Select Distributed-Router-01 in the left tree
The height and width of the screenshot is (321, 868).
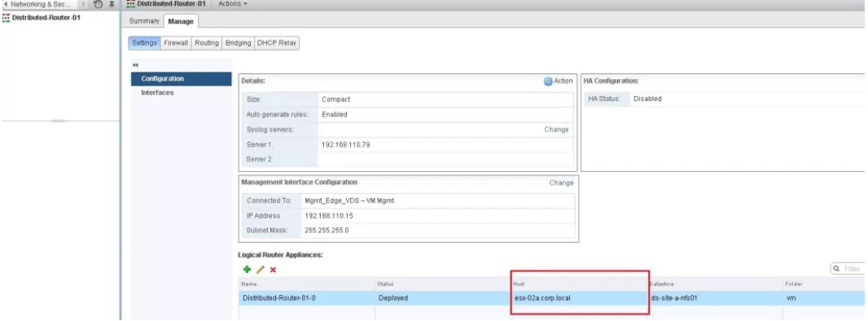coord(46,17)
